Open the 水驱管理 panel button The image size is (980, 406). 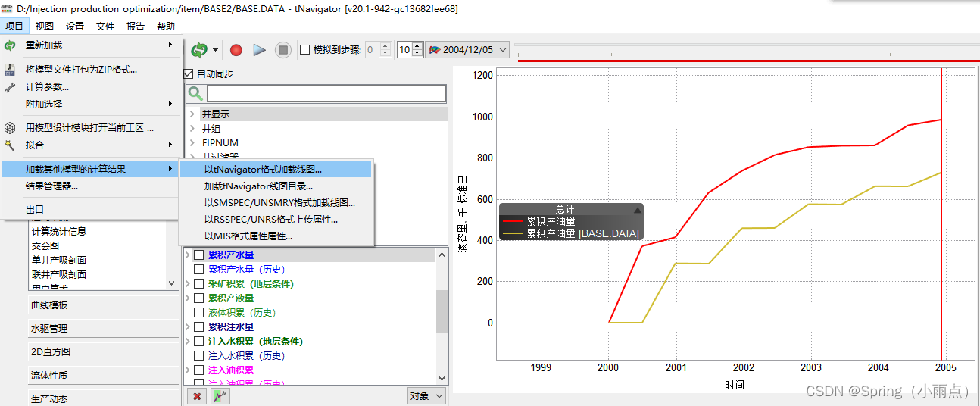tap(103, 328)
